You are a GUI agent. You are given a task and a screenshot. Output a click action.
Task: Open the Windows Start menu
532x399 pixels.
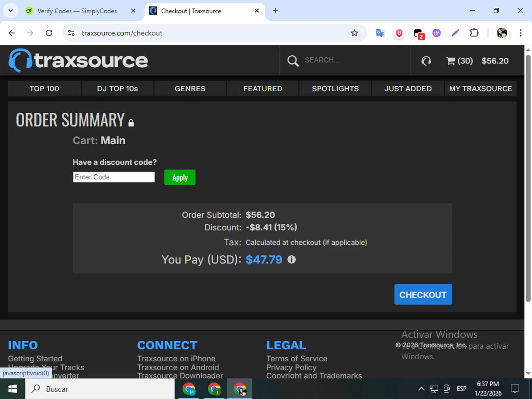click(x=12, y=389)
